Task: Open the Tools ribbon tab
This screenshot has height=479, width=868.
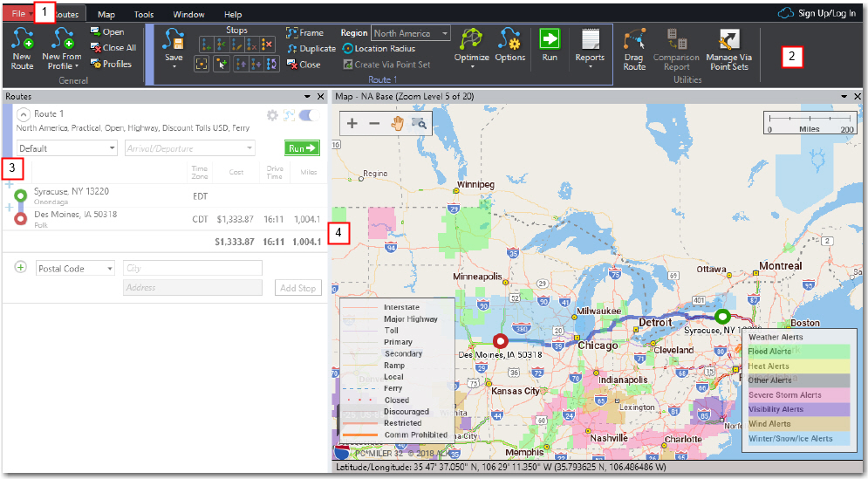Action: [144, 15]
